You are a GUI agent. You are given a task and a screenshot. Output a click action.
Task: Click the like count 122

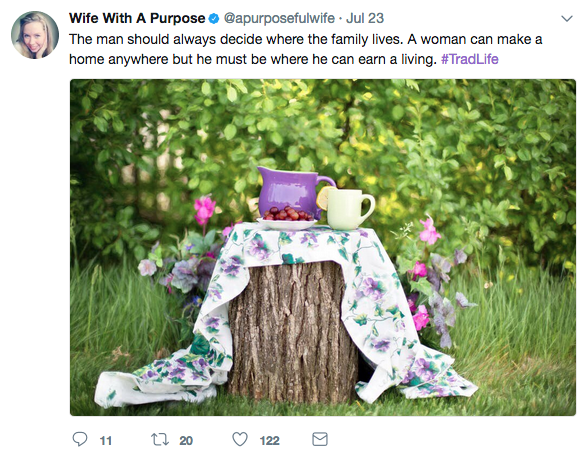coord(270,441)
